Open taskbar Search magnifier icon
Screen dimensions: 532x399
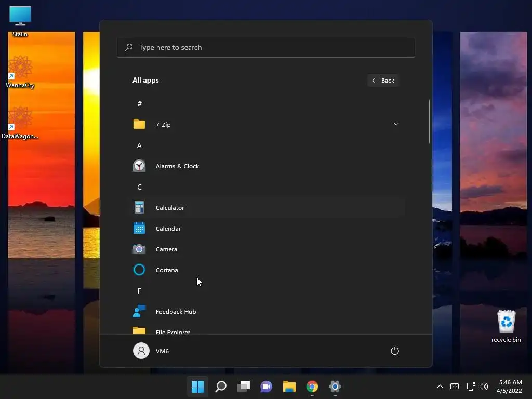point(220,386)
